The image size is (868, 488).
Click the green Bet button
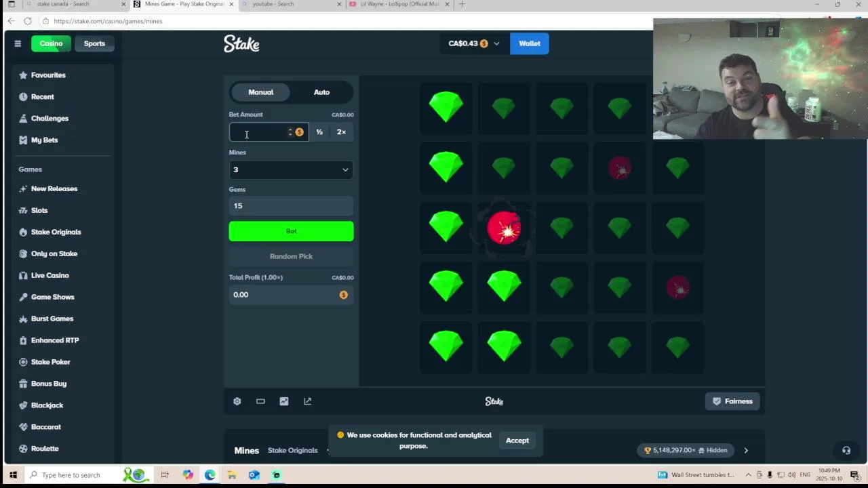point(291,232)
